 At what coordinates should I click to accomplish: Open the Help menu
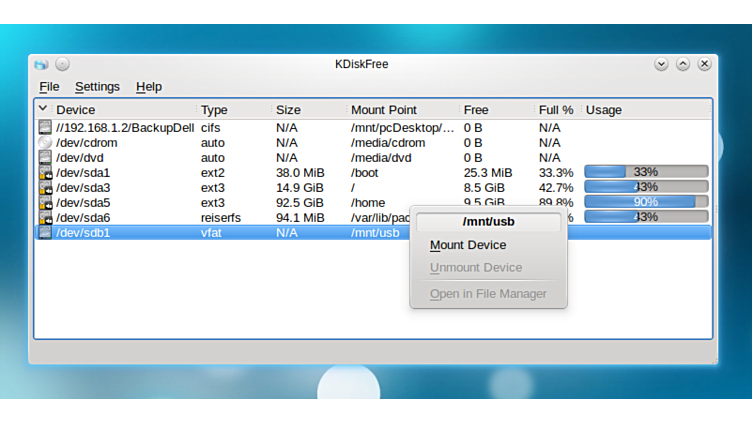point(149,87)
